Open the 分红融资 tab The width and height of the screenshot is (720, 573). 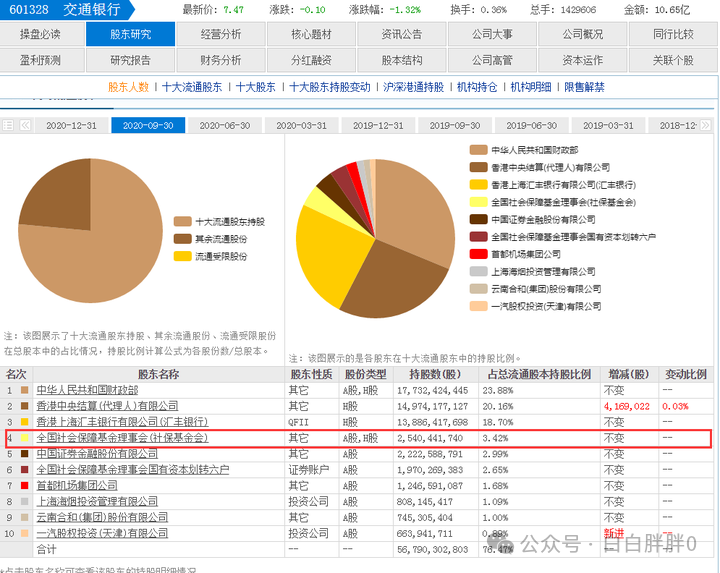tap(311, 60)
